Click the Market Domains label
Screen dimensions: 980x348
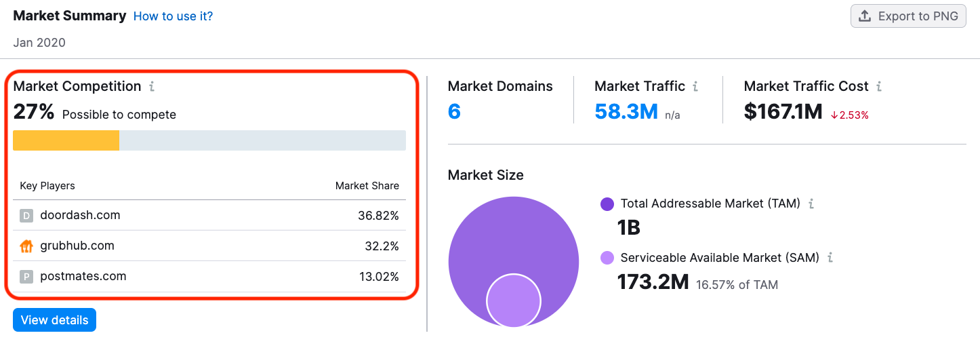(x=500, y=86)
